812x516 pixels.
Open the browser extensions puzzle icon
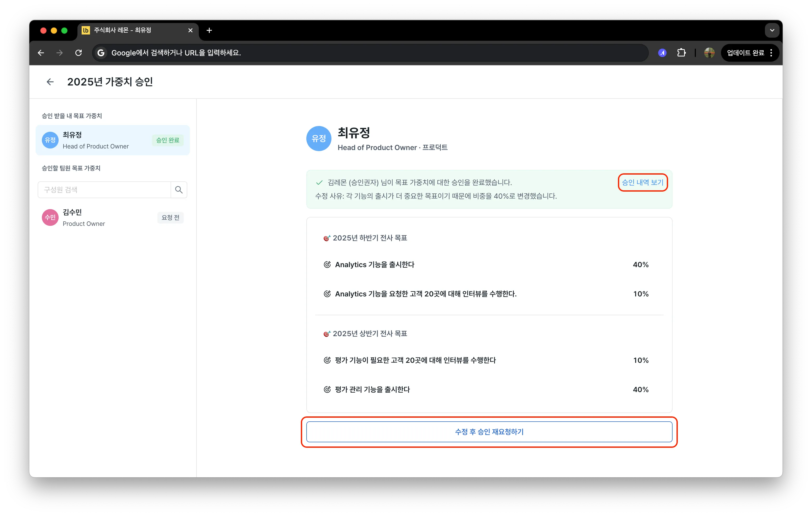click(x=681, y=53)
